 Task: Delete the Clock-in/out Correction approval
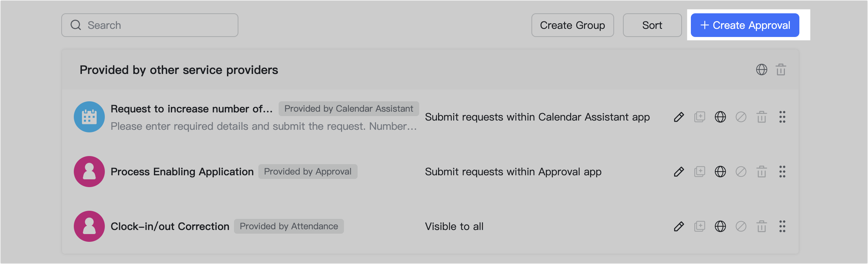pyautogui.click(x=762, y=226)
